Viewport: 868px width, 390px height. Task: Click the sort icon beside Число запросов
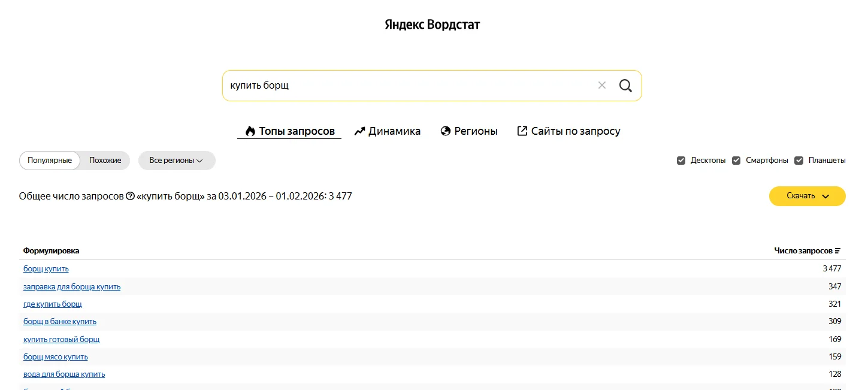[837, 251]
